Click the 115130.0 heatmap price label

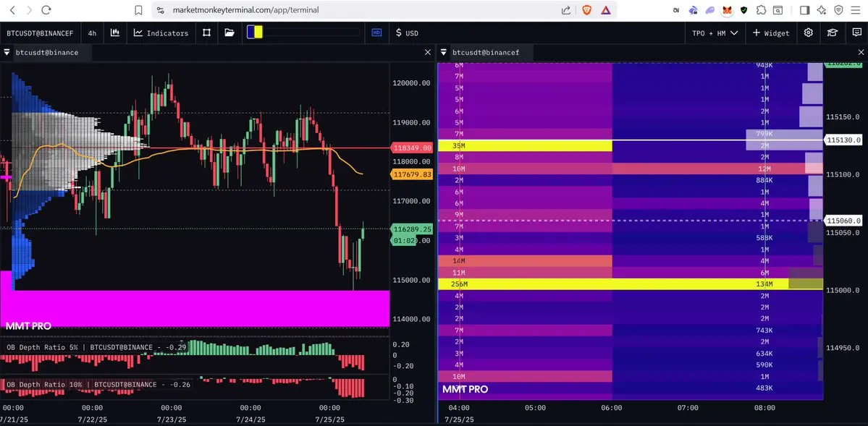(844, 140)
